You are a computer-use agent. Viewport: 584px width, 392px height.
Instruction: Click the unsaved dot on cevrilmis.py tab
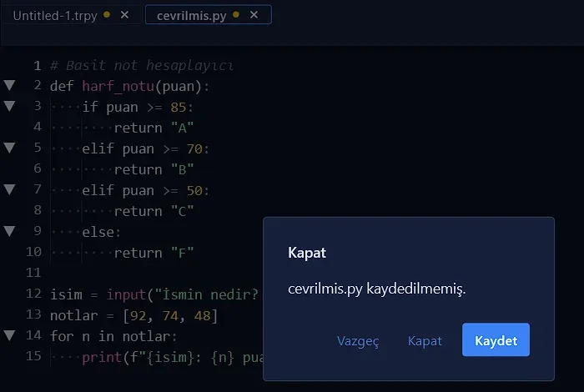click(x=236, y=14)
